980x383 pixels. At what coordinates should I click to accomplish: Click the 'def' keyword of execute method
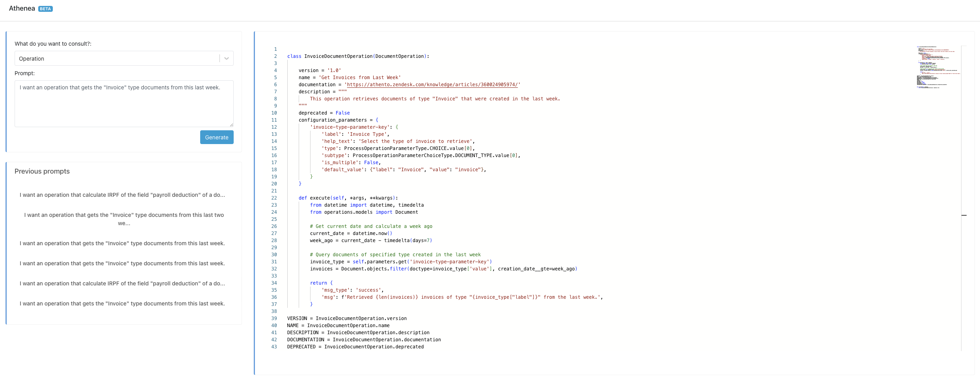[x=303, y=198]
